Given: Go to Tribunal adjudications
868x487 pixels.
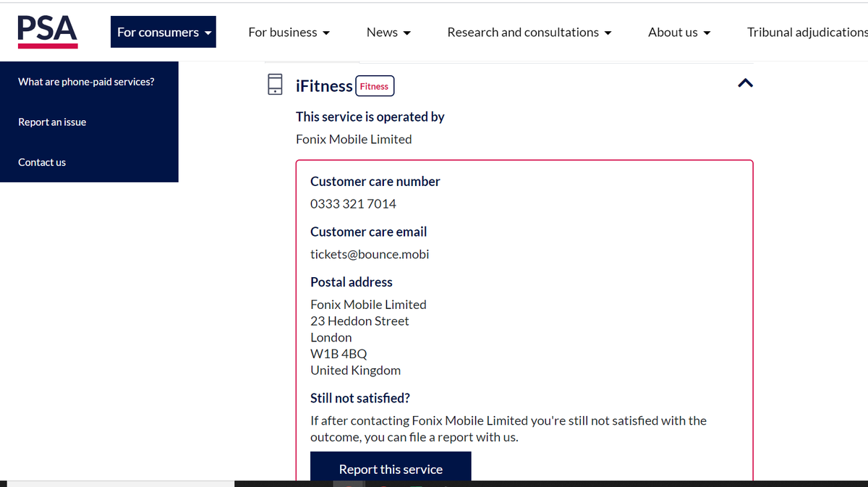Looking at the screenshot, I should coord(807,32).
